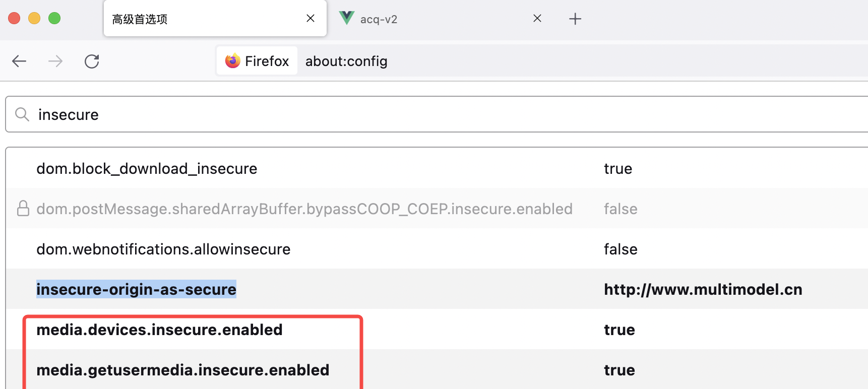Image resolution: width=868 pixels, height=389 pixels.
Task: Click the forward navigation arrow
Action: [x=55, y=61]
